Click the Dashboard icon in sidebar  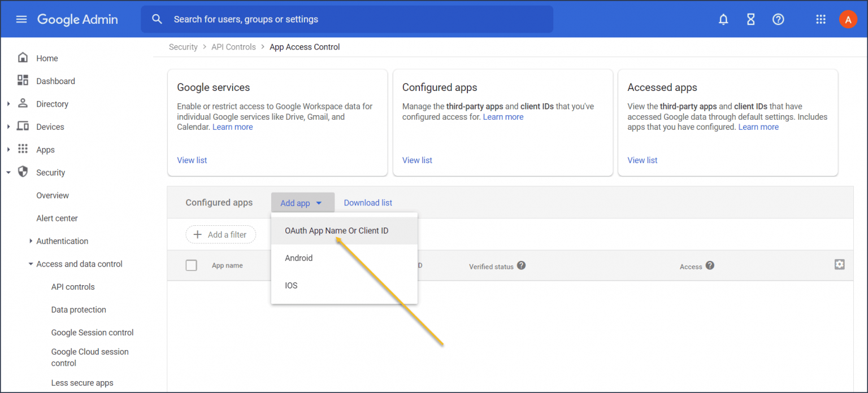(x=23, y=80)
